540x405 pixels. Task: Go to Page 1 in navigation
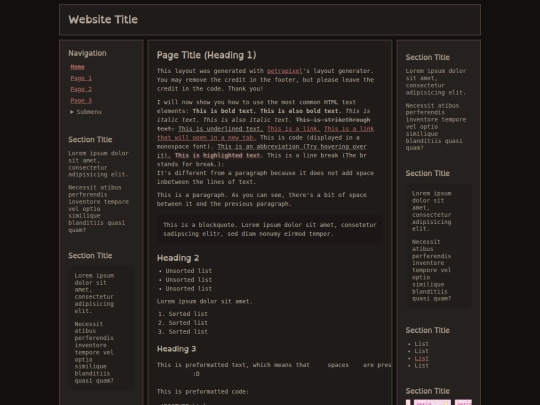[81, 78]
